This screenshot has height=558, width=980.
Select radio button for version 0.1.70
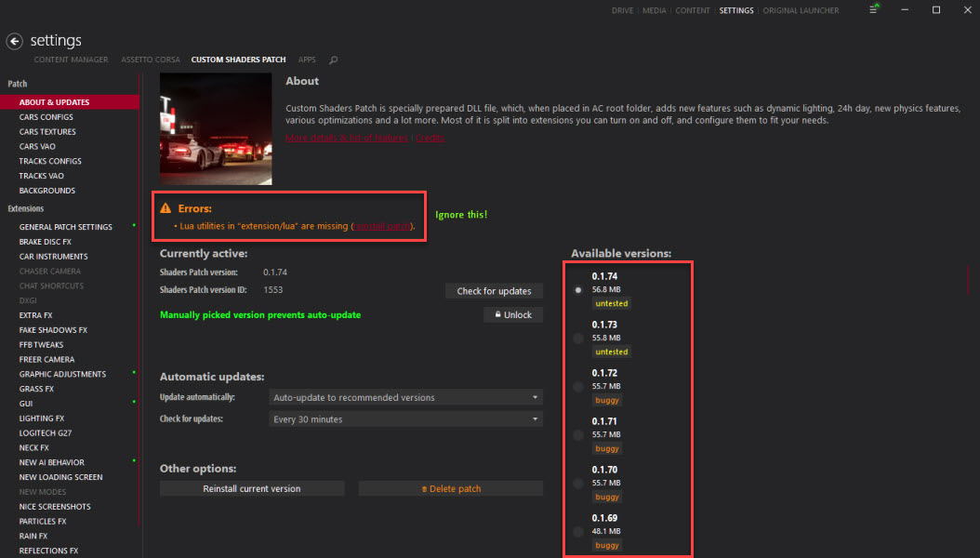click(x=577, y=483)
